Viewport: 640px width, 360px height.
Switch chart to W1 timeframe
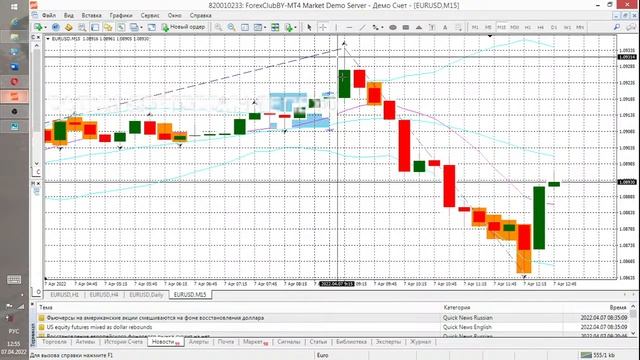(567, 27)
